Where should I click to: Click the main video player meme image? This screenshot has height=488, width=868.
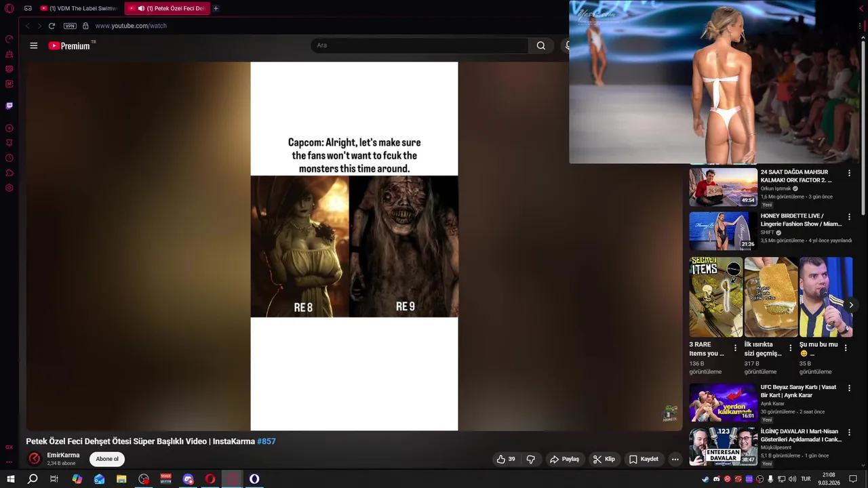[354, 246]
